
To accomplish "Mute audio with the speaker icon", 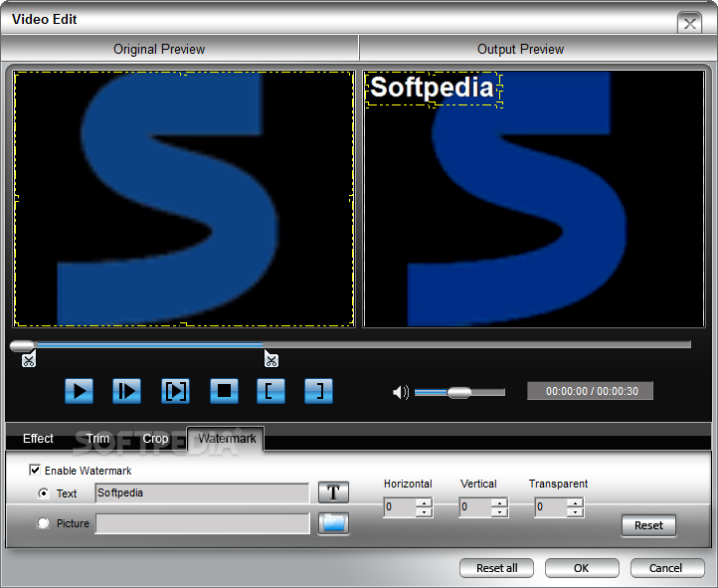I will coord(401,392).
